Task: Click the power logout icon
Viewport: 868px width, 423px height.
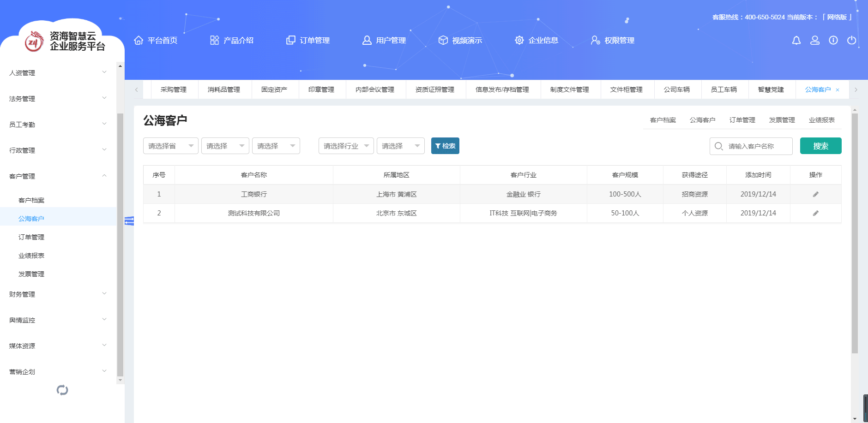Action: tap(852, 41)
